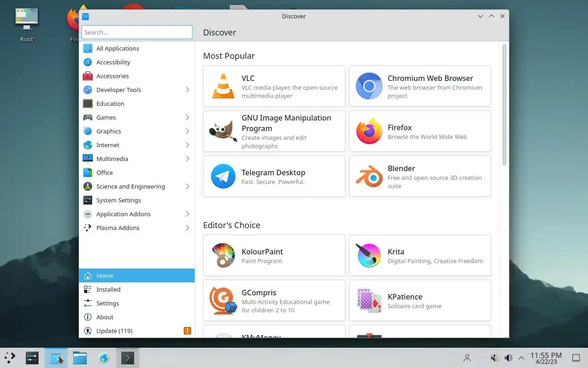Open the VLC app title

(x=248, y=78)
